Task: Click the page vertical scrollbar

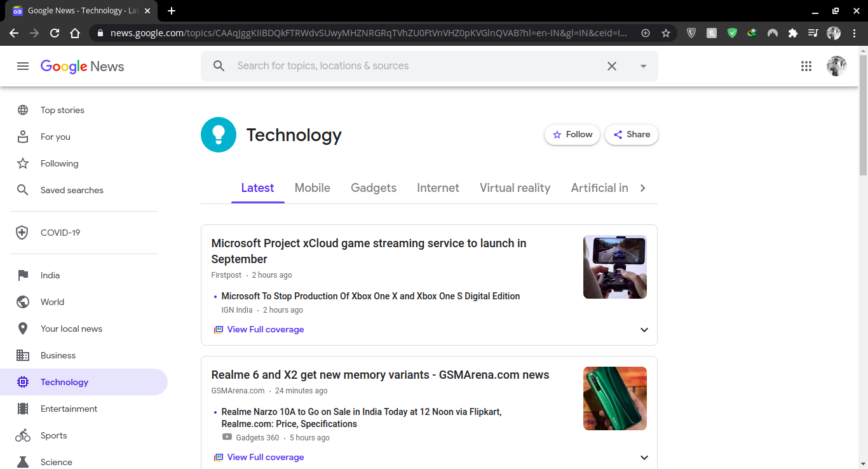Action: pyautogui.click(x=863, y=114)
